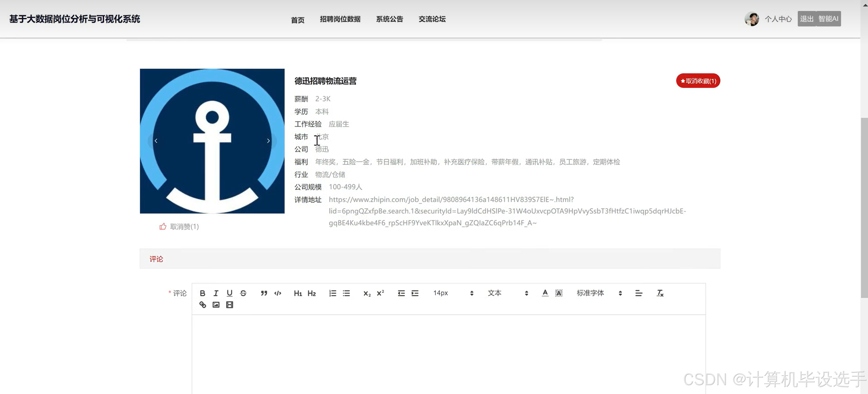Clear text formatting in the editor
The height and width of the screenshot is (394, 868).
click(660, 293)
